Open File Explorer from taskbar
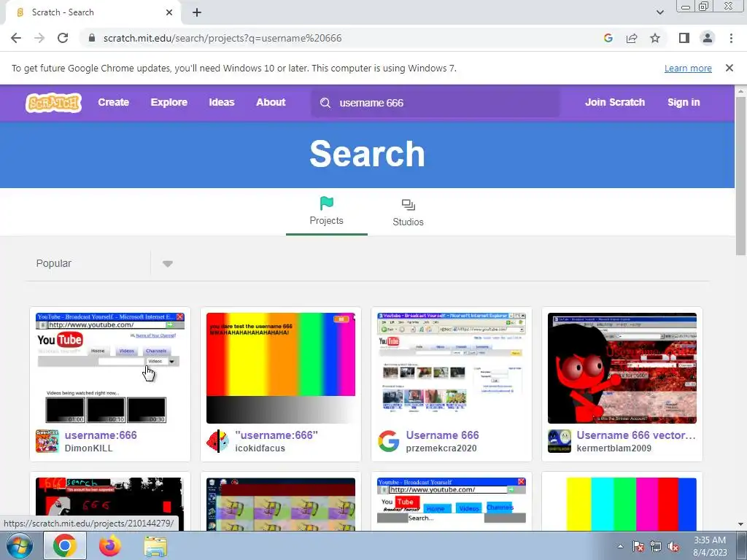The width and height of the screenshot is (747, 560). point(155,546)
